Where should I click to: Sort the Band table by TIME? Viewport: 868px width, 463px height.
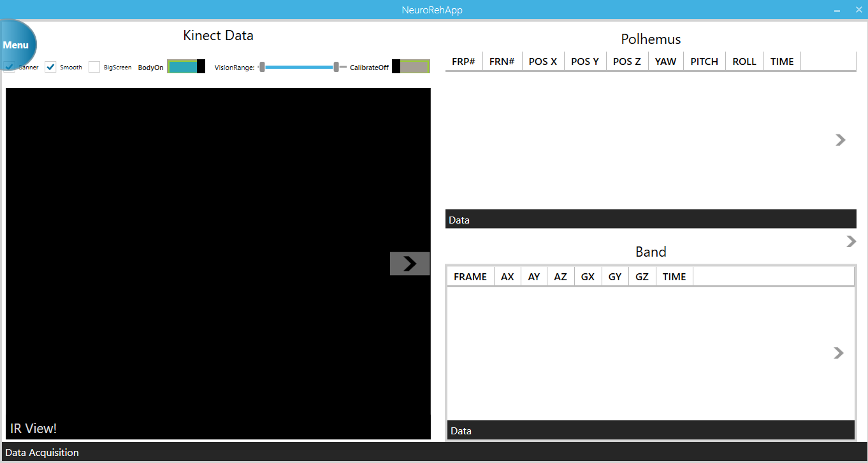point(674,276)
